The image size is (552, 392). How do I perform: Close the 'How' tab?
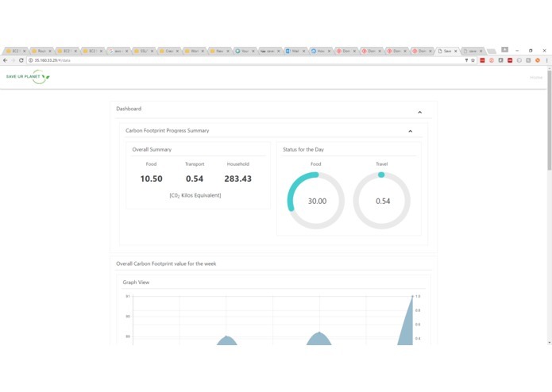(329, 51)
